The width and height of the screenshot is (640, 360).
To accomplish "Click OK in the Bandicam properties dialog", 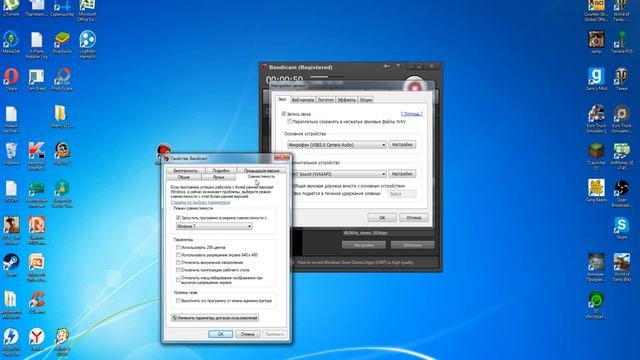I will point(220,334).
